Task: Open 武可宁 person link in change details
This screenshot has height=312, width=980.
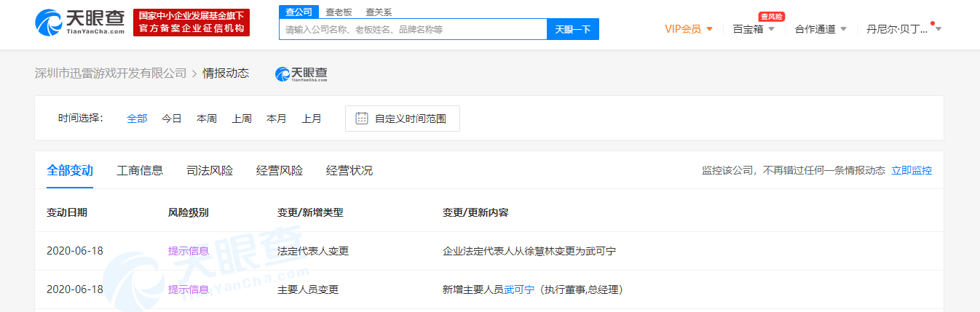Action: point(519,289)
